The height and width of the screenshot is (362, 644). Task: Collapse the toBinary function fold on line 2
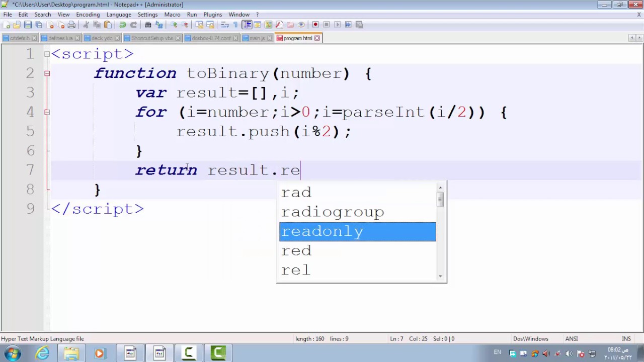47,73
